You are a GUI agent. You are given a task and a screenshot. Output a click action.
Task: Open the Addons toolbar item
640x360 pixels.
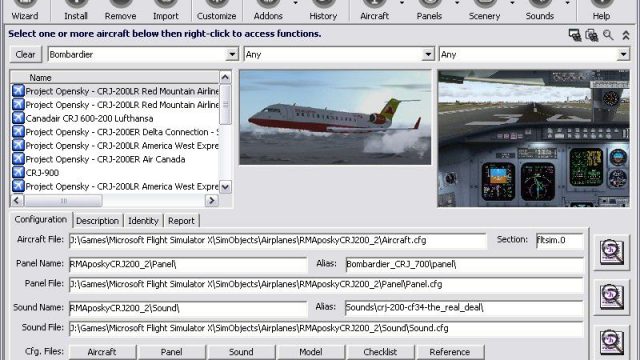pyautogui.click(x=268, y=11)
